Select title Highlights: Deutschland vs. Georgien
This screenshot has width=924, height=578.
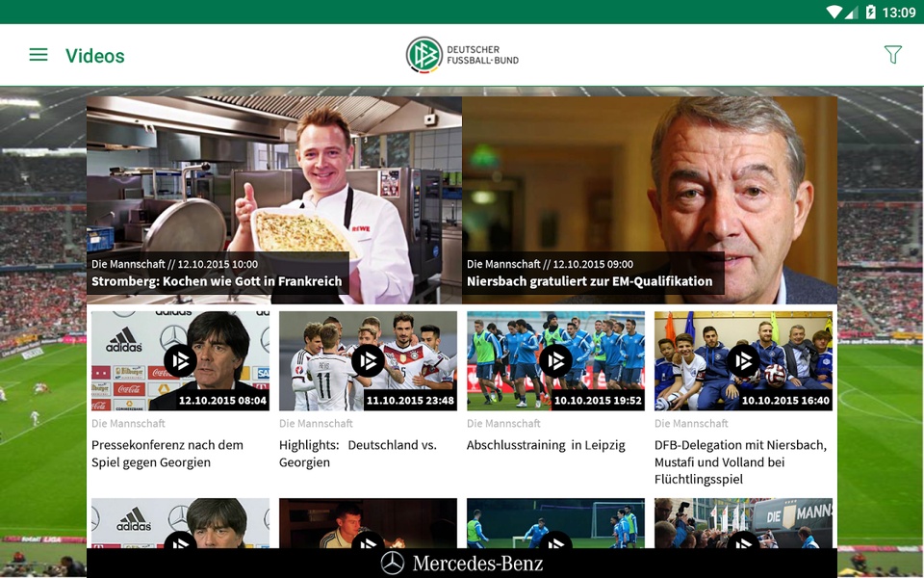point(358,454)
